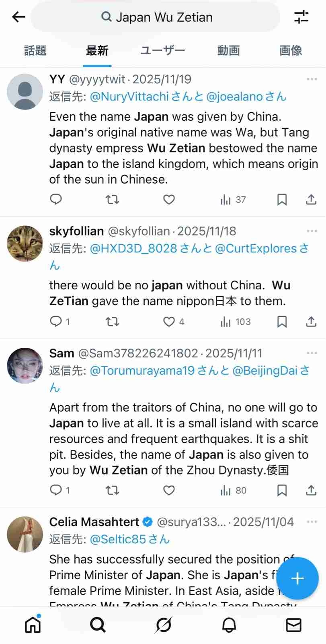Open Grok from bottom navigation
This screenshot has width=326, height=644.
(x=164, y=625)
